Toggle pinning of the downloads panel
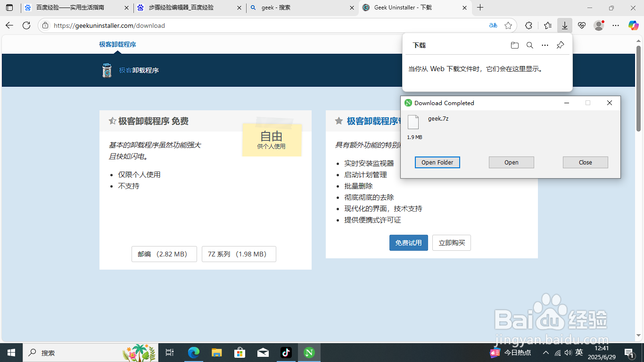 [x=560, y=45]
